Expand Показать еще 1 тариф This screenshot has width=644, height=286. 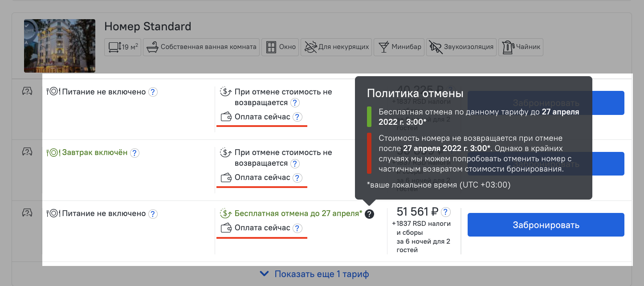click(x=322, y=274)
